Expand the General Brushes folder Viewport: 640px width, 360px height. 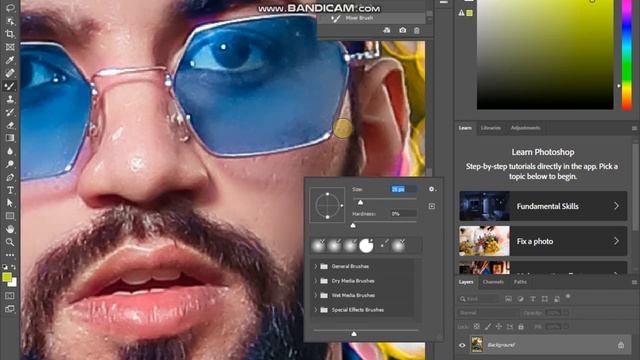316,266
